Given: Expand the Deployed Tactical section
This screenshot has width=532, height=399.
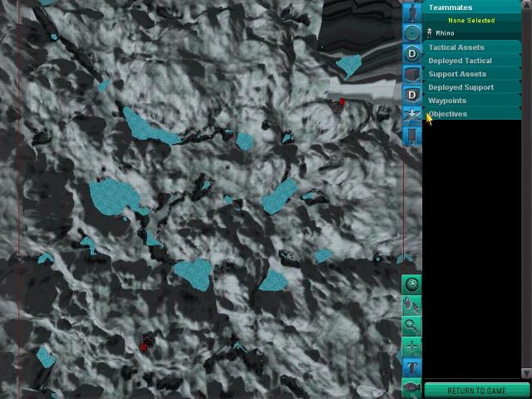Looking at the screenshot, I should tap(472, 61).
